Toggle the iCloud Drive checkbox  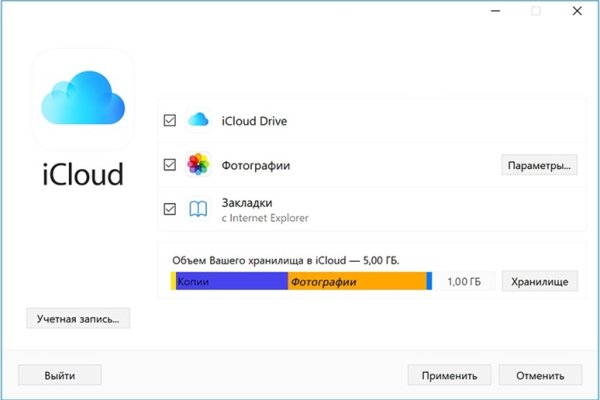click(170, 120)
